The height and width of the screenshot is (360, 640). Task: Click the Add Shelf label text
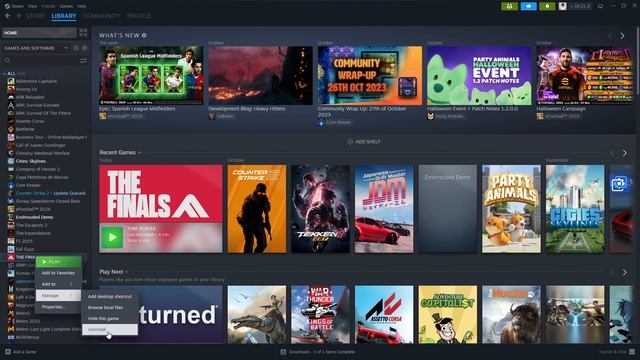[x=368, y=142]
